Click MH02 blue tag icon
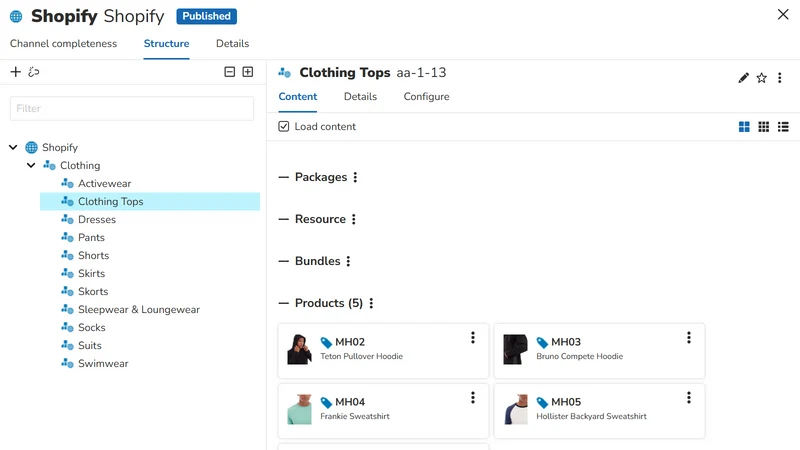Screen dimensions: 800x450 click(x=326, y=342)
